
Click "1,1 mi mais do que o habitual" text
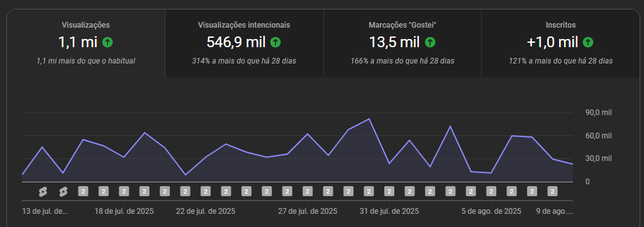(86, 61)
